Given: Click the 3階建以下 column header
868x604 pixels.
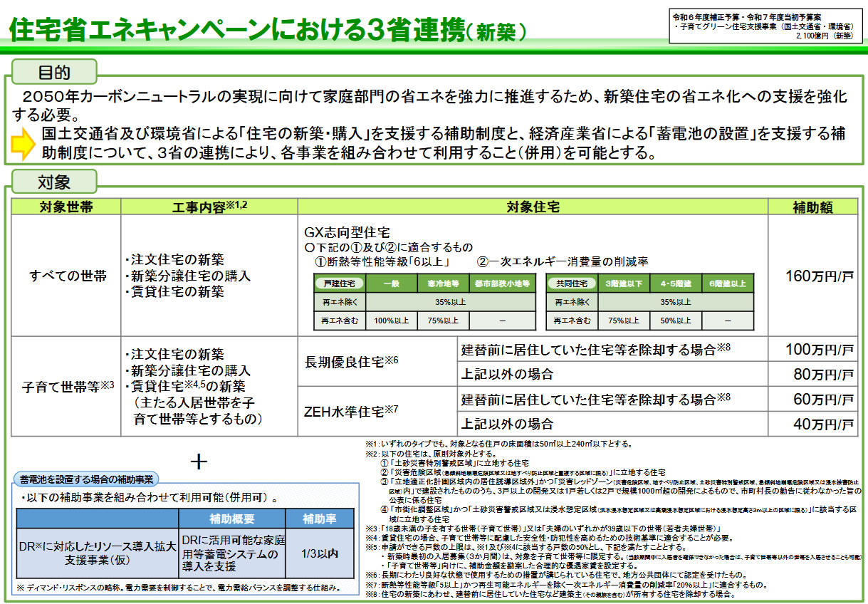Looking at the screenshot, I should coord(622,283).
